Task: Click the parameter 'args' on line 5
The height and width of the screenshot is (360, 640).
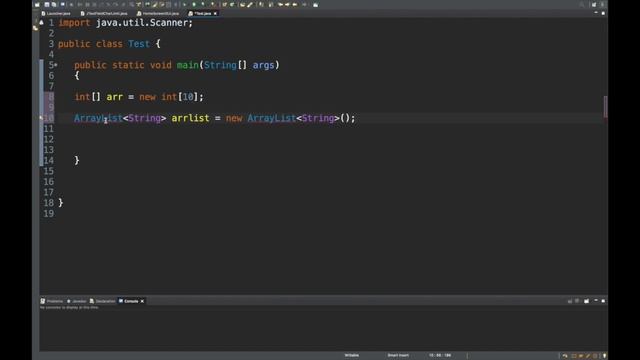Action: (263, 65)
